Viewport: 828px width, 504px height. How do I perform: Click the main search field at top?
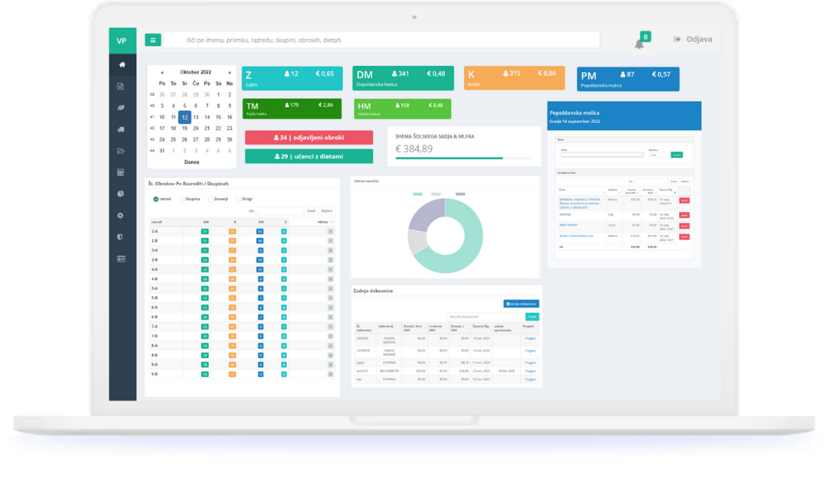382,40
